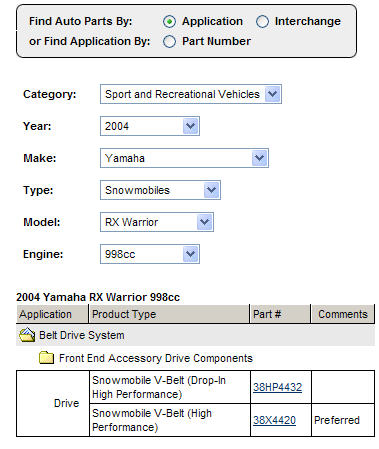Open the Engine dropdown showing 998cc
This screenshot has width=379, height=449.
[150, 254]
